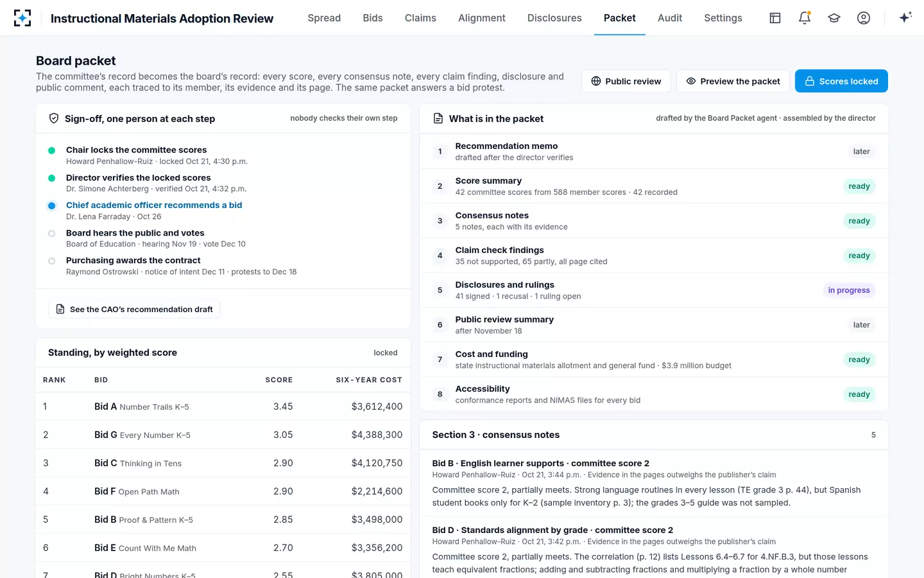Image resolution: width=924 pixels, height=578 pixels.
Task: Click the shield icon beside Sign-off heading
Action: (x=54, y=118)
